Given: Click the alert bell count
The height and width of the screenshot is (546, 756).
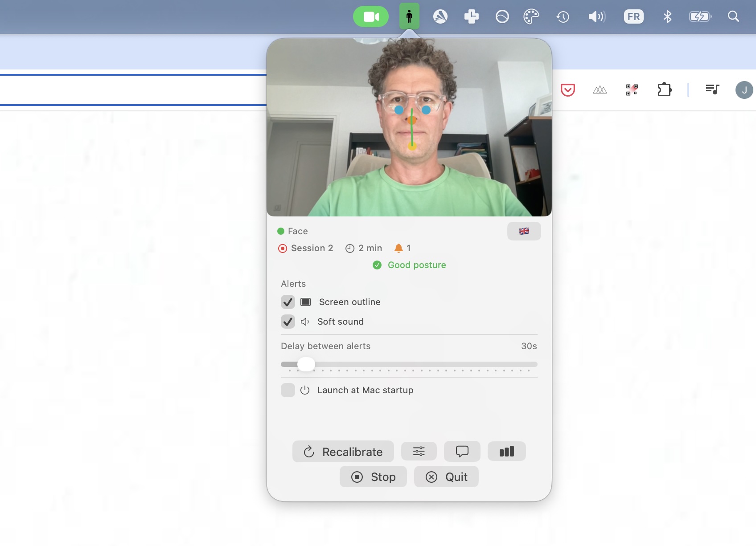Looking at the screenshot, I should coord(403,248).
